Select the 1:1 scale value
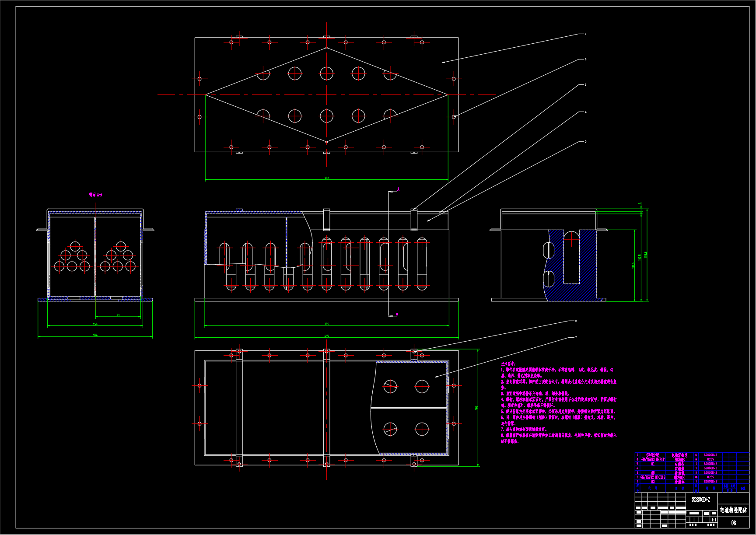Screen dimensions: 756x535 (x=714, y=520)
